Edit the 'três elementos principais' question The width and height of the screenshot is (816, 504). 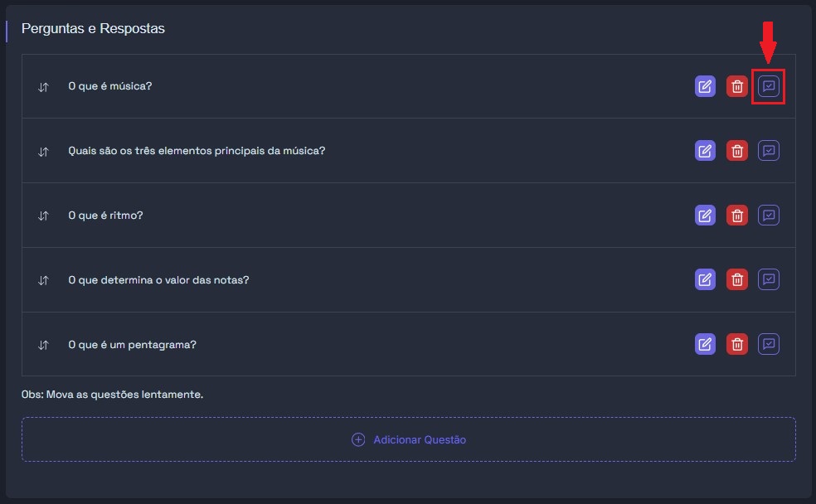click(x=705, y=151)
